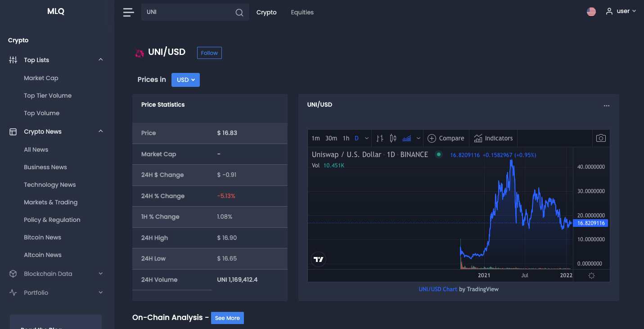Click See More for On-Chain Analysis
This screenshot has height=329, width=644.
click(227, 318)
